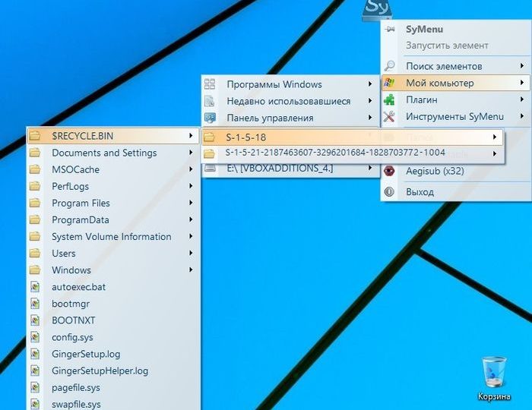Image resolution: width=532 pixels, height=410 pixels.
Task: Open the E:\ [VBOXADDITIONS_4.] drive entry
Action: (279, 169)
